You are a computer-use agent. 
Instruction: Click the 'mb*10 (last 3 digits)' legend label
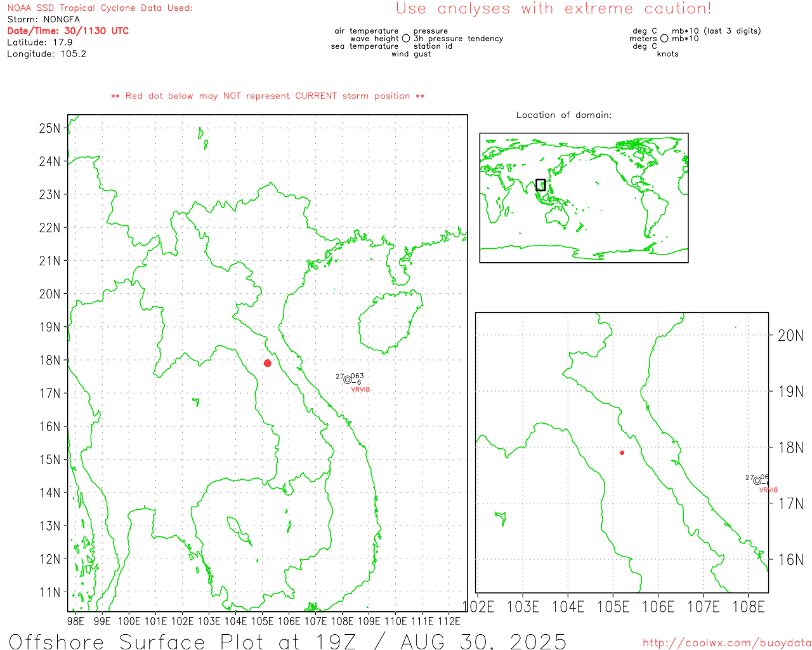(716, 30)
